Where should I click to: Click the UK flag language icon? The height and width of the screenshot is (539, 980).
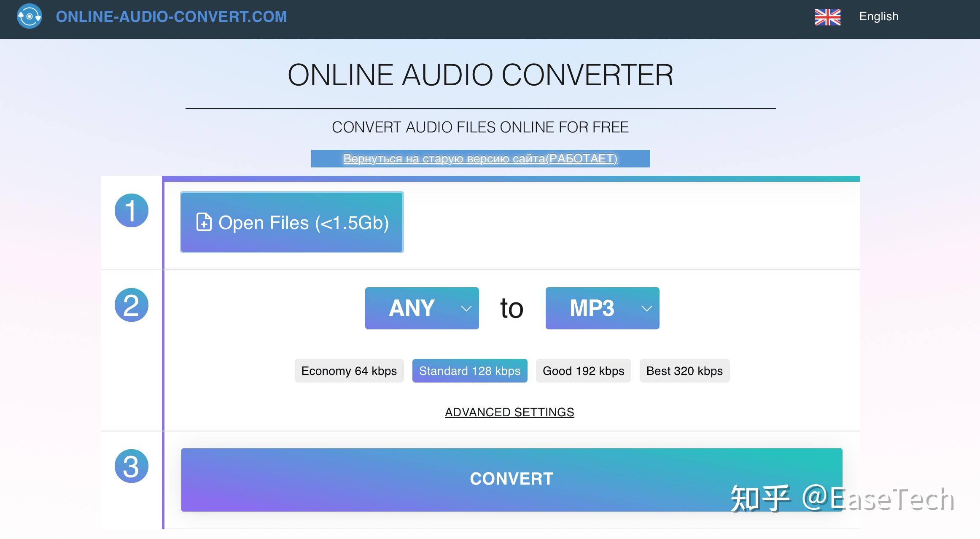(x=828, y=17)
